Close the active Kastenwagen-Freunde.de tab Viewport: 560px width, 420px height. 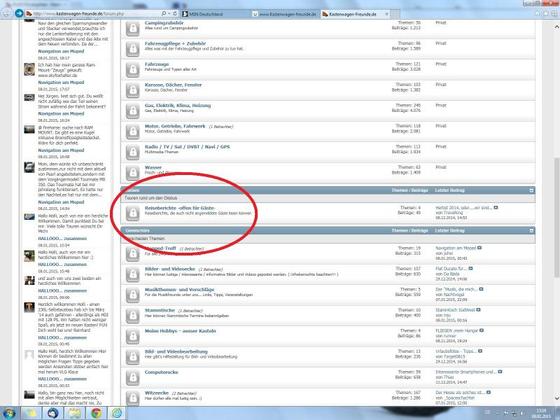387,14
